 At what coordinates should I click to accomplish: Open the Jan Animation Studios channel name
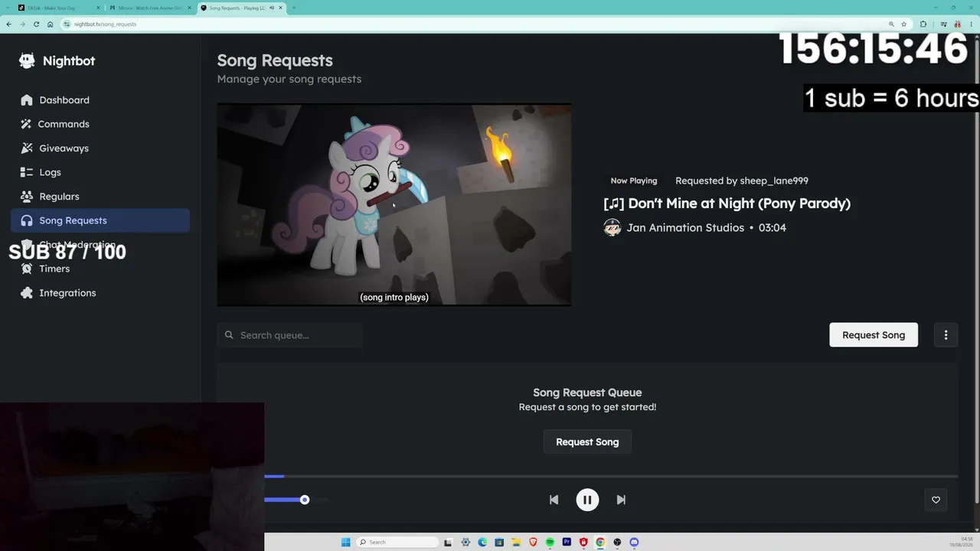[x=685, y=227]
